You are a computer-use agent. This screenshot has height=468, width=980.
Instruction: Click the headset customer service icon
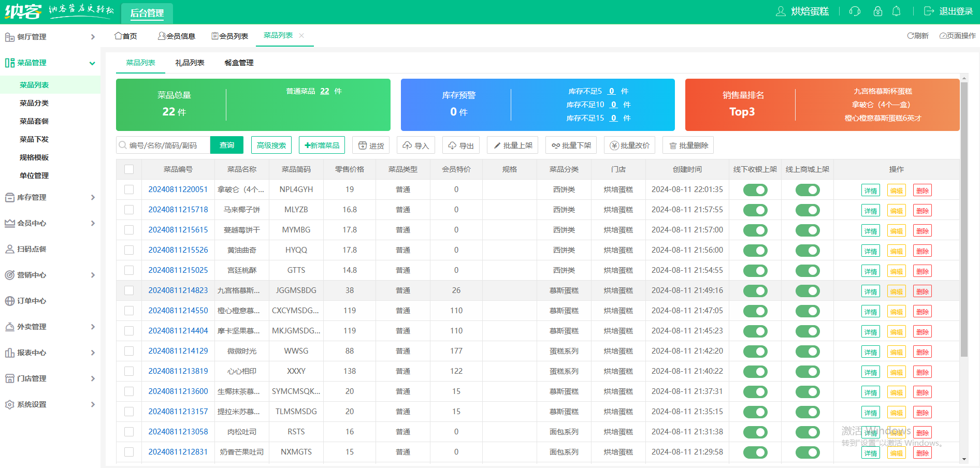coord(855,11)
